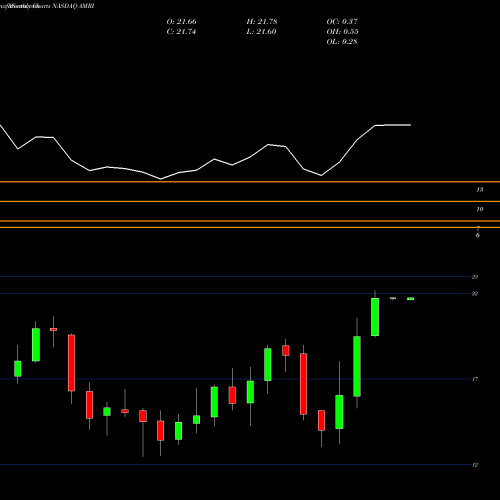Select the close value 'C: 21.74'
Image resolution: width=500 pixels, height=500 pixels.
(x=181, y=32)
